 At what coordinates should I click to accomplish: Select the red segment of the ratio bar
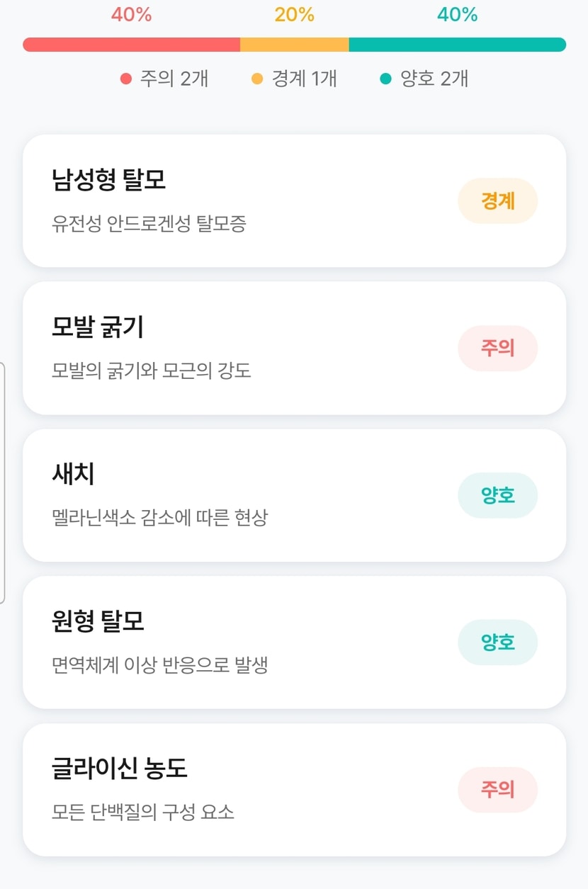(x=132, y=45)
